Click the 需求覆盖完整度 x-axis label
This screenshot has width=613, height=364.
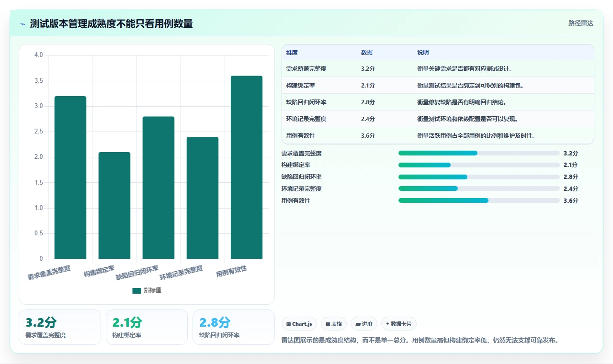coord(49,273)
